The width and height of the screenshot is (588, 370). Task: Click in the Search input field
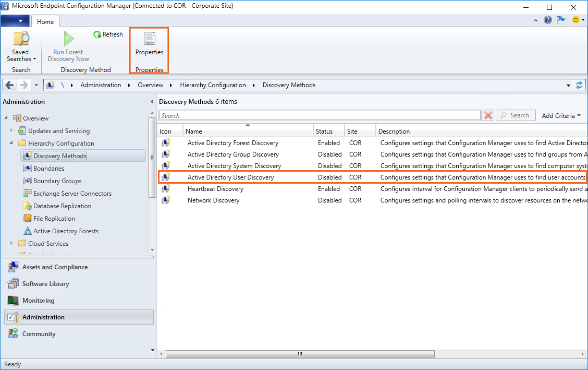tap(320, 116)
